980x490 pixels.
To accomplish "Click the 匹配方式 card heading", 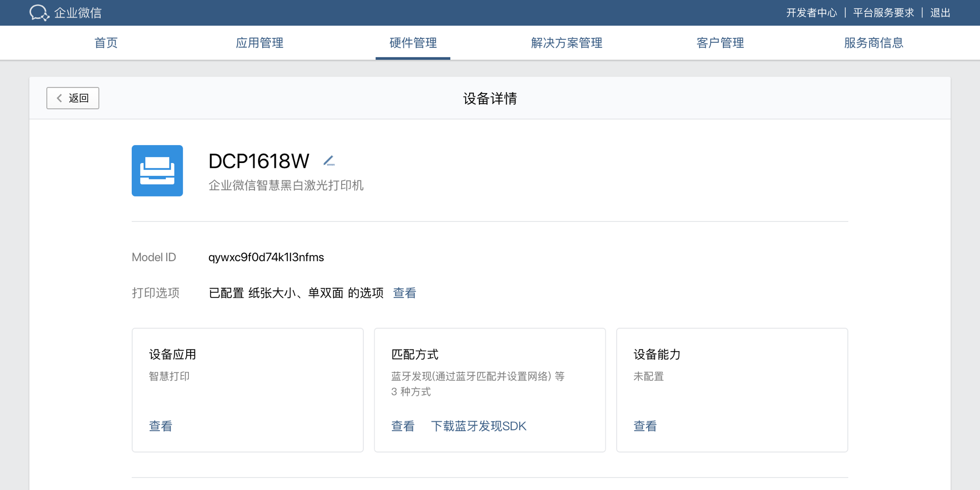I will 415,355.
